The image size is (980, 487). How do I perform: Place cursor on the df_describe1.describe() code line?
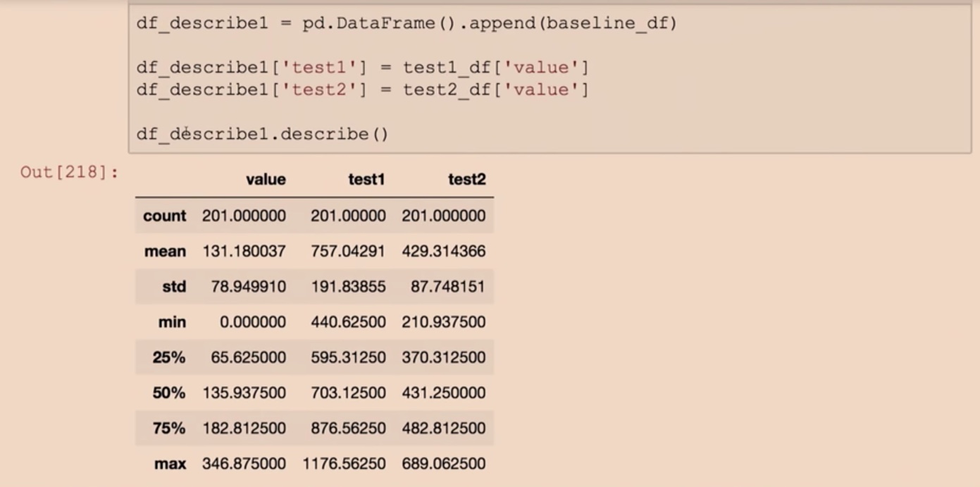pyautogui.click(x=262, y=133)
